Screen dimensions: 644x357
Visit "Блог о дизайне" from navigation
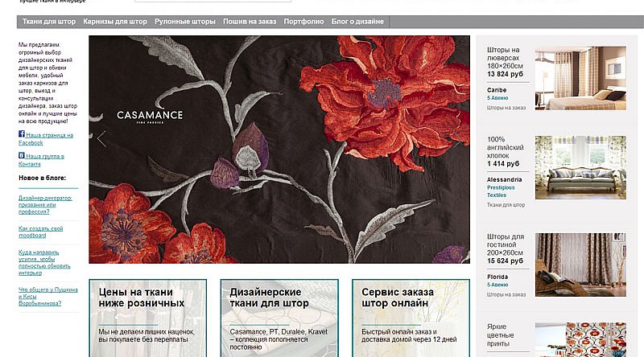pos(358,22)
